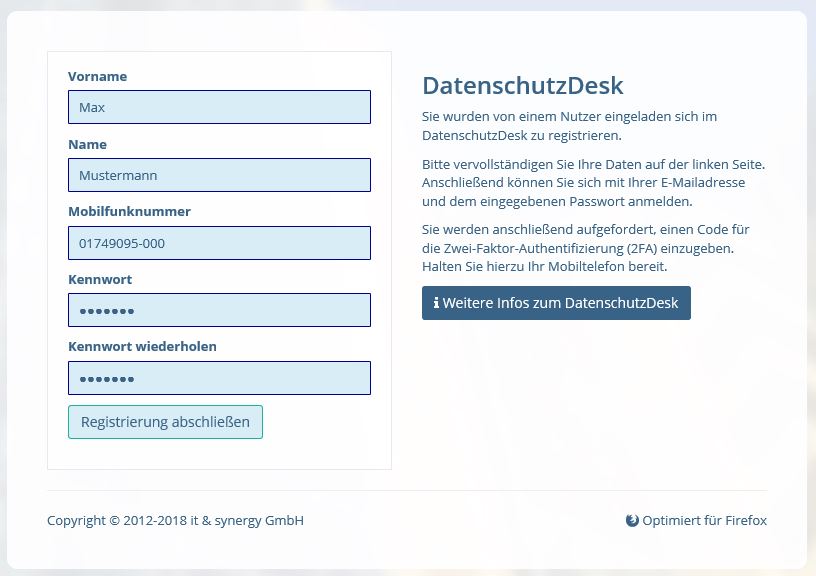Screen dimensions: 816x576
Task: Click the Optimiert für Firefox text
Action: [x=704, y=520]
